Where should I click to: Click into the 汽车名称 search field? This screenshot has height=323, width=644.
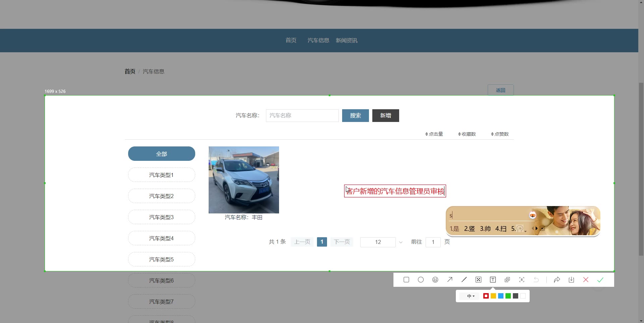(x=302, y=116)
